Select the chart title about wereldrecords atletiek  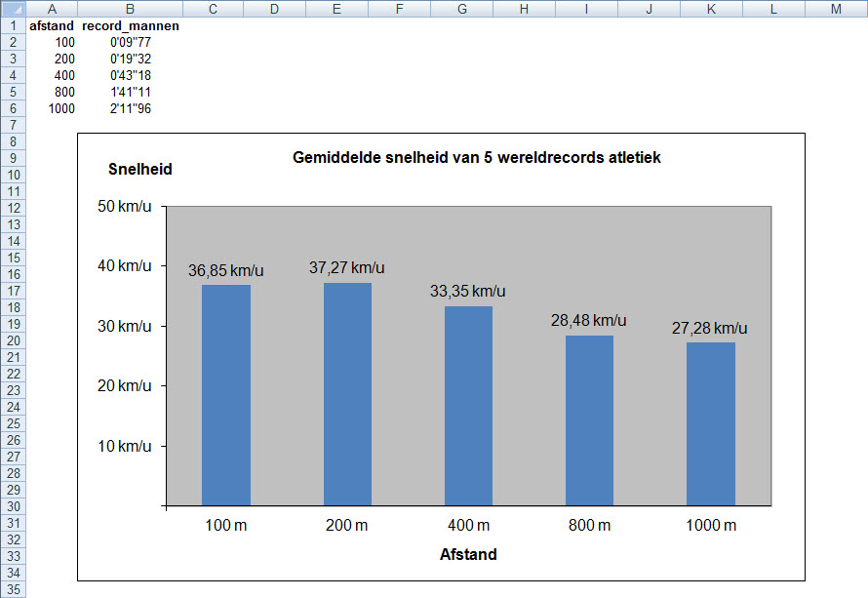tap(477, 157)
